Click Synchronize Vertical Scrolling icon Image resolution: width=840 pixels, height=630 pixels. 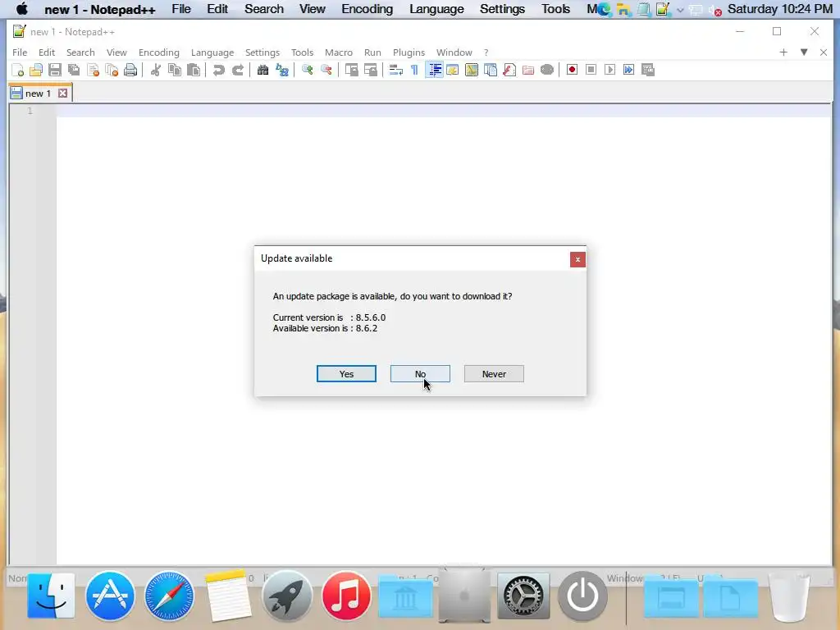click(x=351, y=70)
